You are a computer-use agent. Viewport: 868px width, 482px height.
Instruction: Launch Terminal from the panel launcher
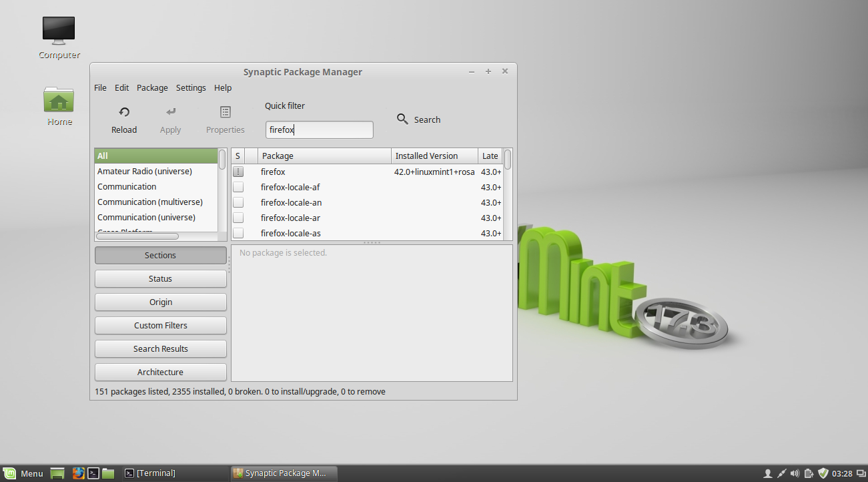93,473
